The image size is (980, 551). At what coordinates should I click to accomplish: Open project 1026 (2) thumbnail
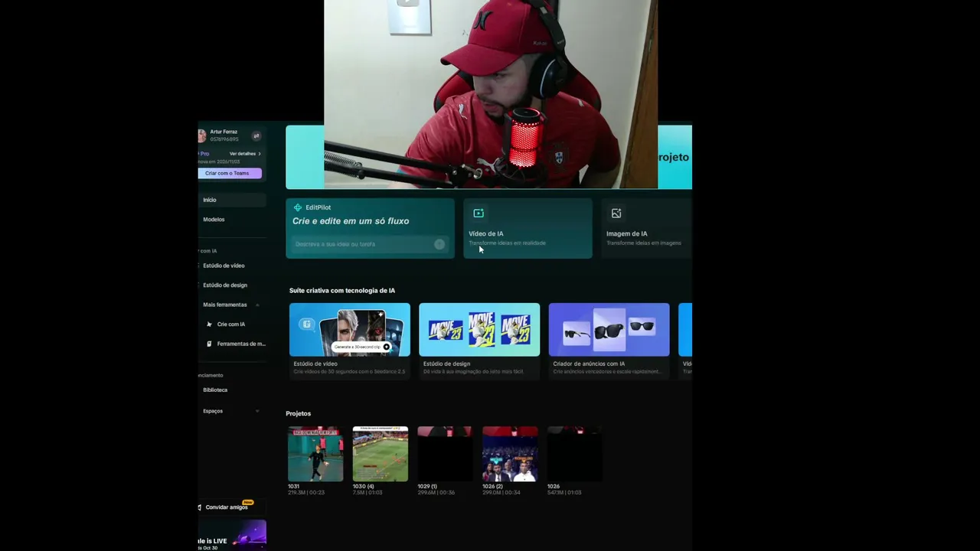coord(510,454)
